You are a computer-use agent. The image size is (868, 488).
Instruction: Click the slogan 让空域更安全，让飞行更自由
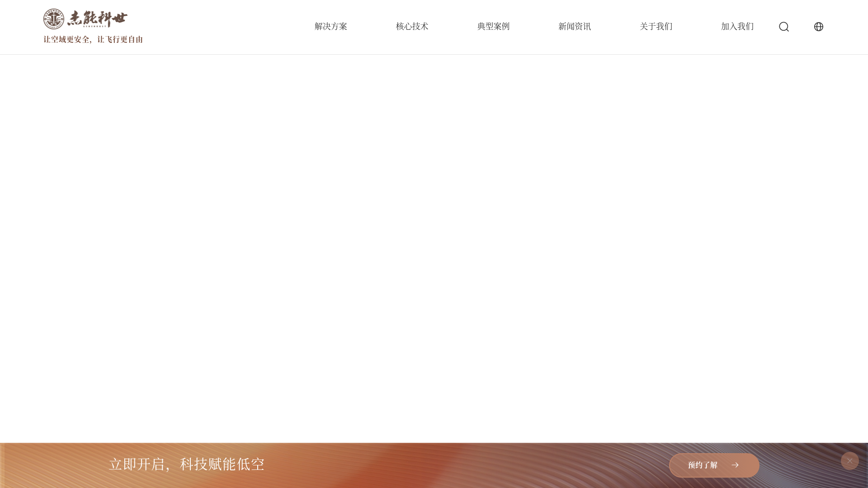pyautogui.click(x=93, y=40)
